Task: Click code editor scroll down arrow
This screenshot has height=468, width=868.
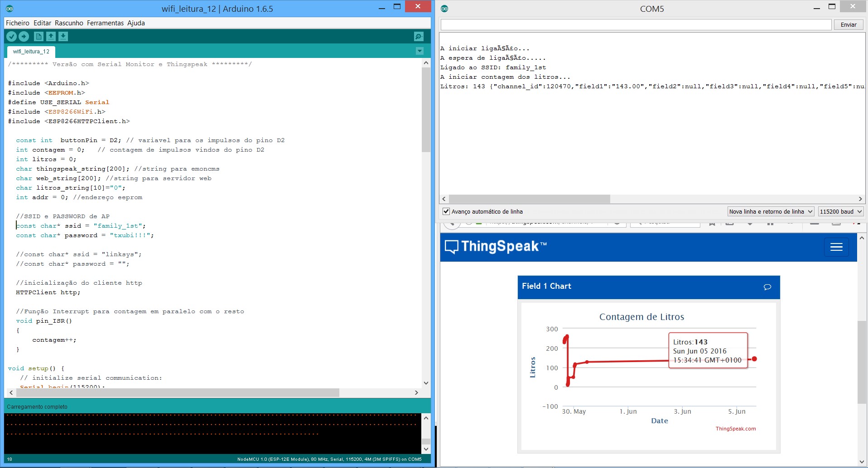Action: [x=426, y=383]
